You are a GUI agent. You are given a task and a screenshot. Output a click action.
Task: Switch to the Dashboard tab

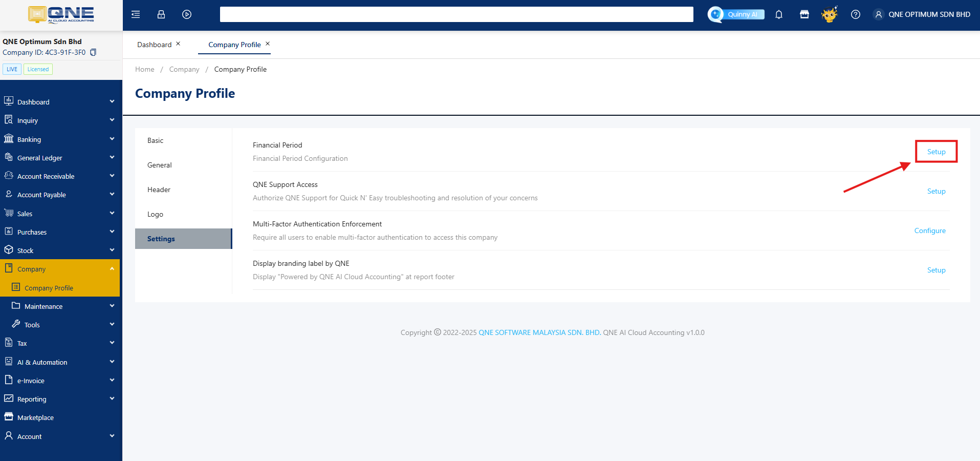pos(154,45)
